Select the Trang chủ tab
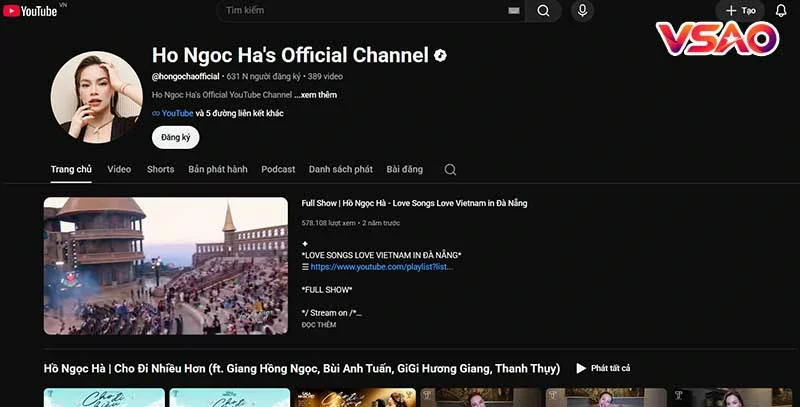Screen dimensions: 800x407 71,169
